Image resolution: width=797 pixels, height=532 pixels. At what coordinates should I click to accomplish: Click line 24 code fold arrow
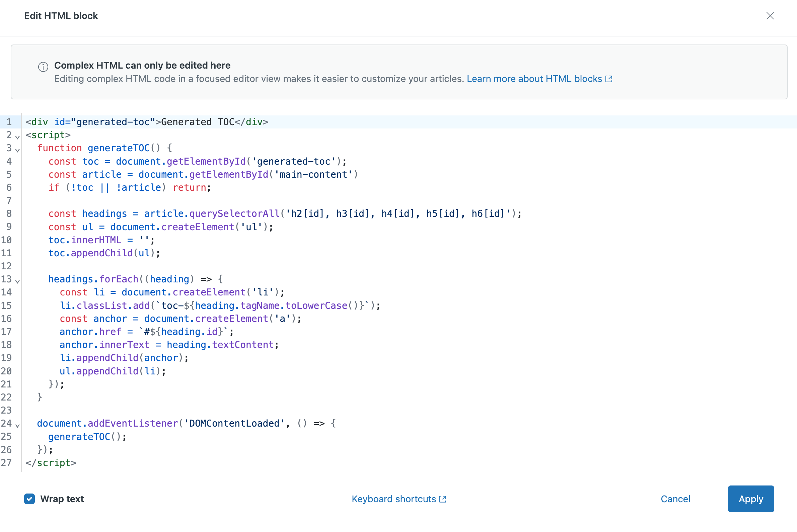click(x=18, y=424)
